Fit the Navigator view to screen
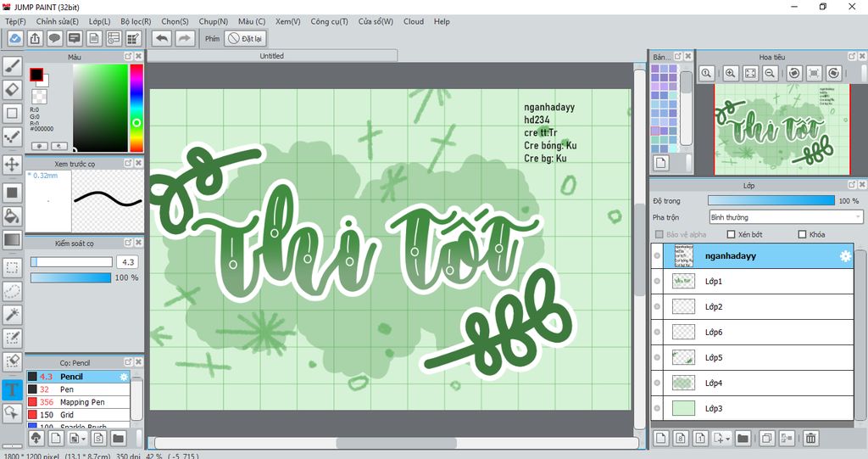The width and height of the screenshot is (868, 459). [750, 73]
